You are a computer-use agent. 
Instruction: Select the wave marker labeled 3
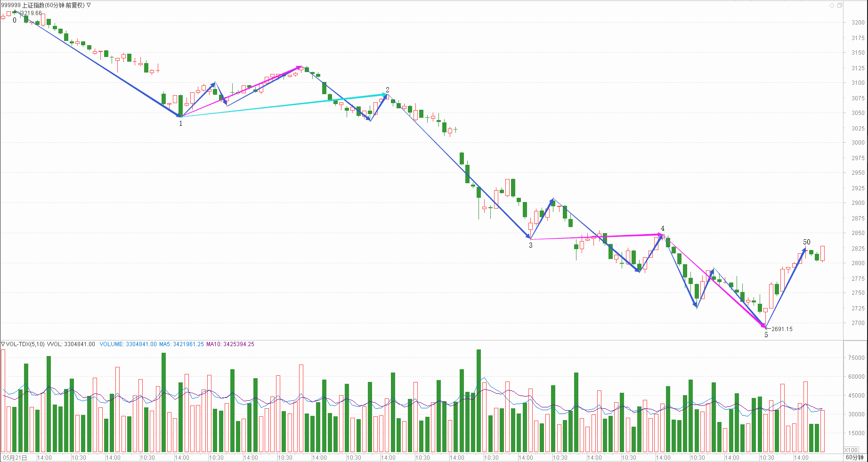[531, 245]
